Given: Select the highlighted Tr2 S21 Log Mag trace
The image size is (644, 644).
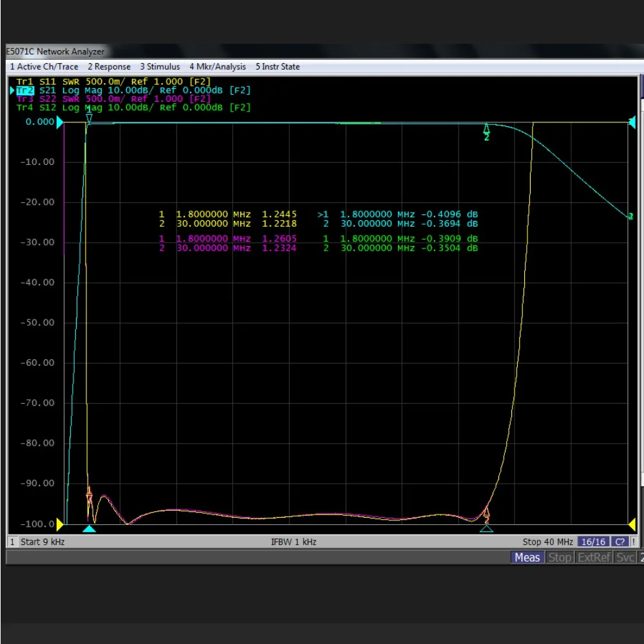Looking at the screenshot, I should click(x=133, y=90).
